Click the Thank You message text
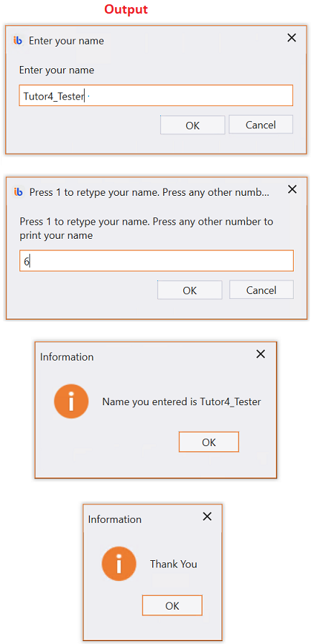Image resolution: width=311 pixels, height=644 pixels. pos(174,564)
